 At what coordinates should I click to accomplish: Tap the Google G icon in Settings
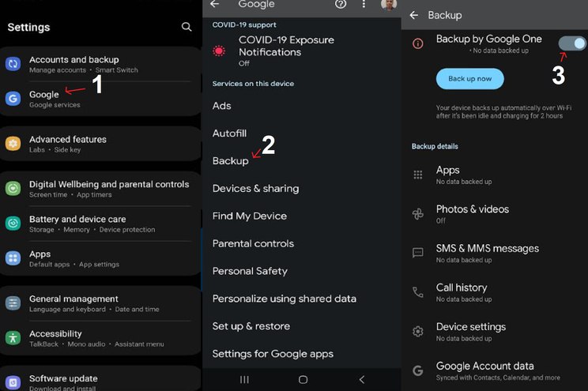coord(13,99)
